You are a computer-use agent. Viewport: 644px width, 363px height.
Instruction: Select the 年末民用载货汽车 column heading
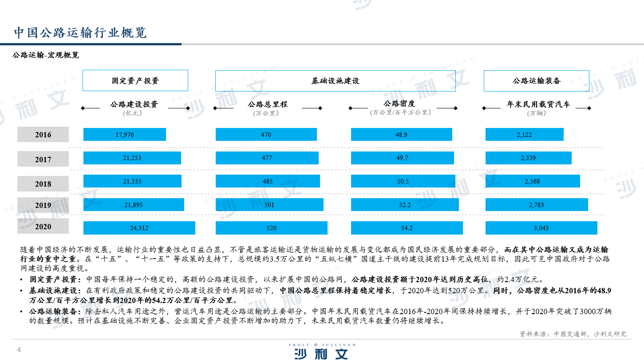pos(538,105)
